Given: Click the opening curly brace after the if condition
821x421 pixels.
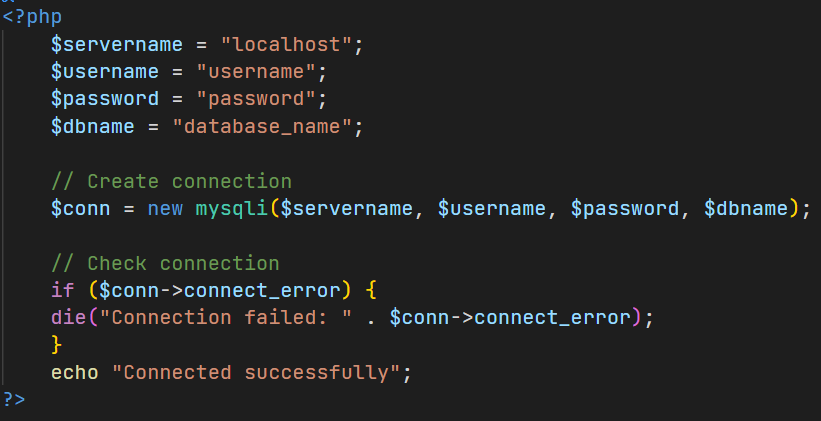Looking at the screenshot, I should [369, 291].
